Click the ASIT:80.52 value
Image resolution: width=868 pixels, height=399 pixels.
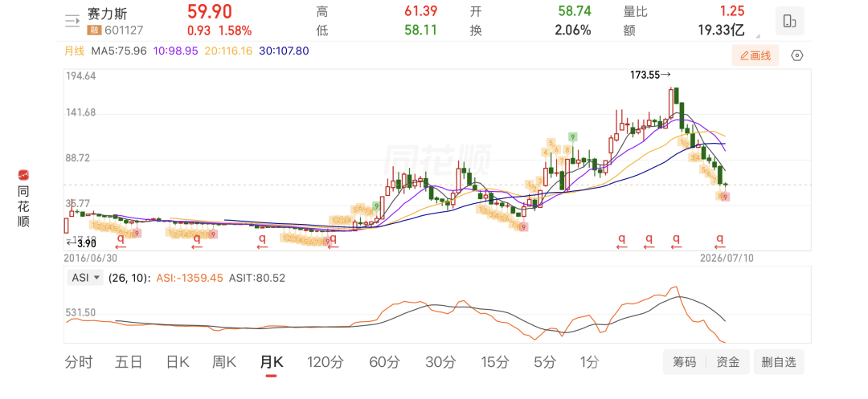257,278
